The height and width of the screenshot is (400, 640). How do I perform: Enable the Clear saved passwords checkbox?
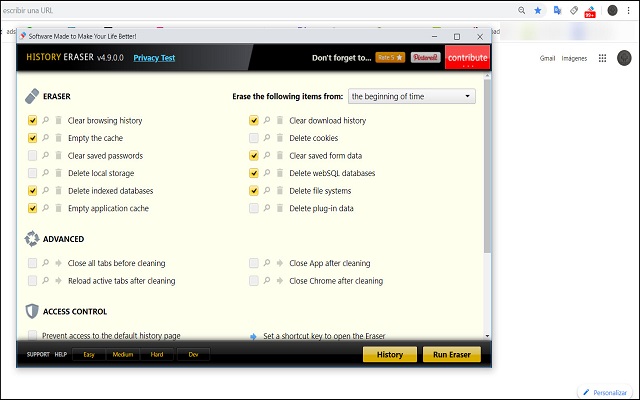[x=33, y=156]
